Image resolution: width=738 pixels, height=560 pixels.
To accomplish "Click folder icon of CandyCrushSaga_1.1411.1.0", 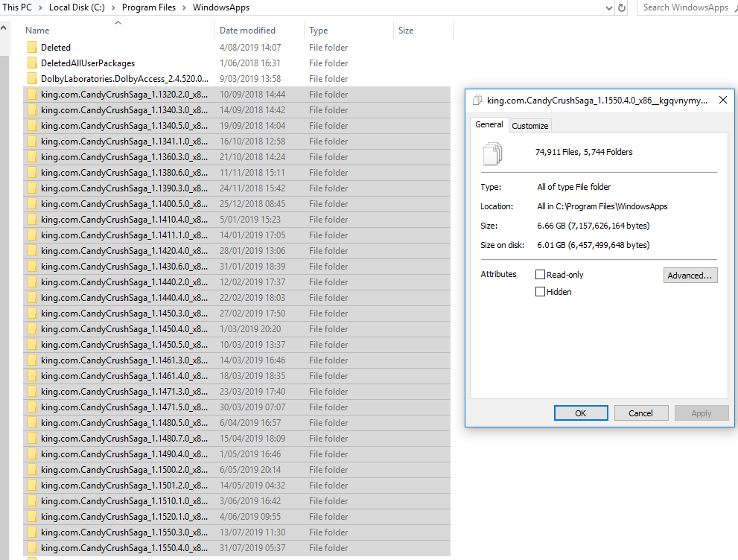I will pos(32,235).
